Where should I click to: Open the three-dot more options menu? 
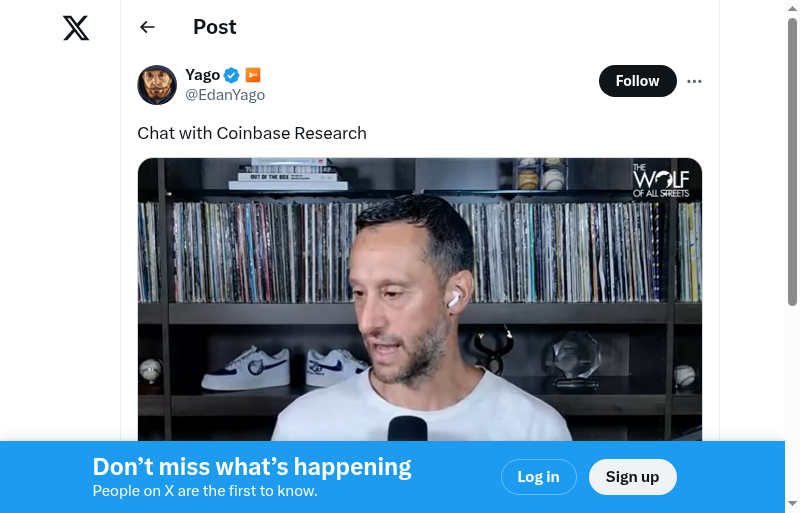tap(694, 81)
